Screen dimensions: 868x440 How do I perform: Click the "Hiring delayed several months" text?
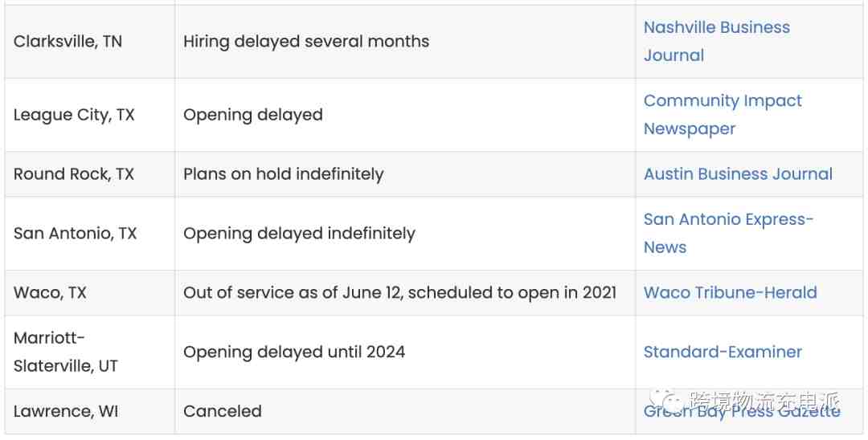306,42
